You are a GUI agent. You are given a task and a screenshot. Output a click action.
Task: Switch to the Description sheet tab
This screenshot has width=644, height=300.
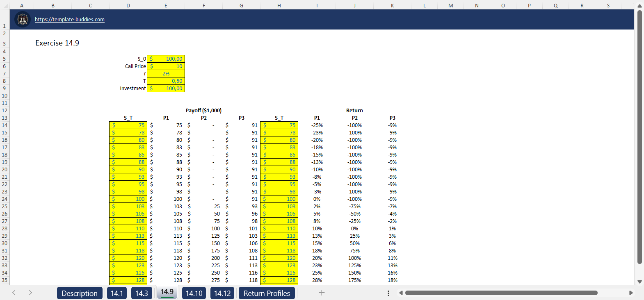pos(80,293)
